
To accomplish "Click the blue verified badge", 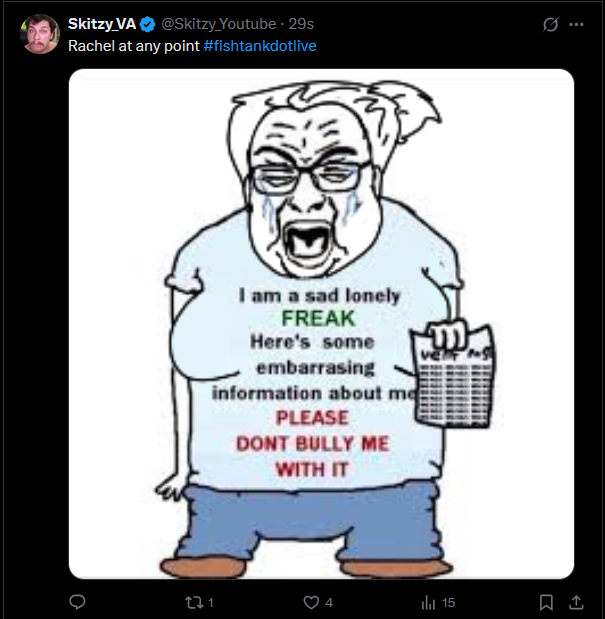I will pyautogui.click(x=148, y=24).
